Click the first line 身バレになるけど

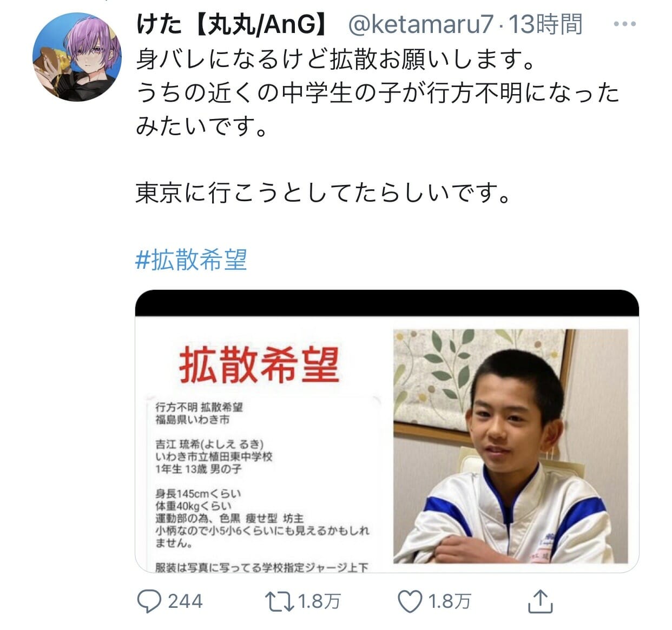pyautogui.click(x=335, y=59)
